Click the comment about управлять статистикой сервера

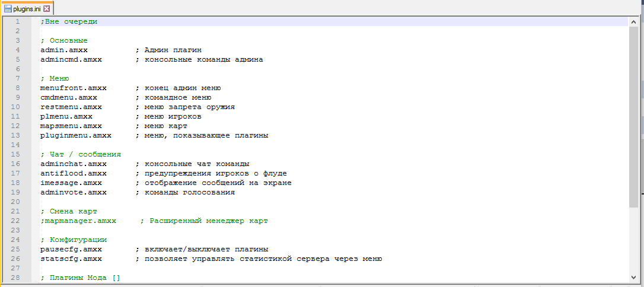[259, 259]
